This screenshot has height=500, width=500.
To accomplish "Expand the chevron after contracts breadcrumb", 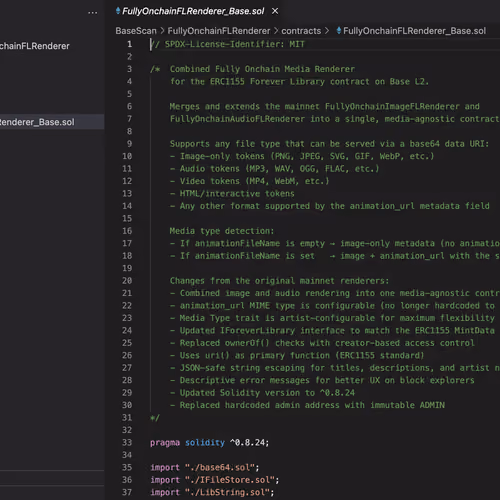I will coord(327,31).
